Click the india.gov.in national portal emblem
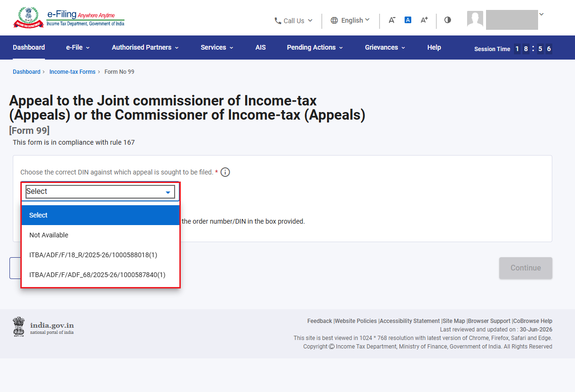This screenshot has height=392, width=575. tap(19, 326)
